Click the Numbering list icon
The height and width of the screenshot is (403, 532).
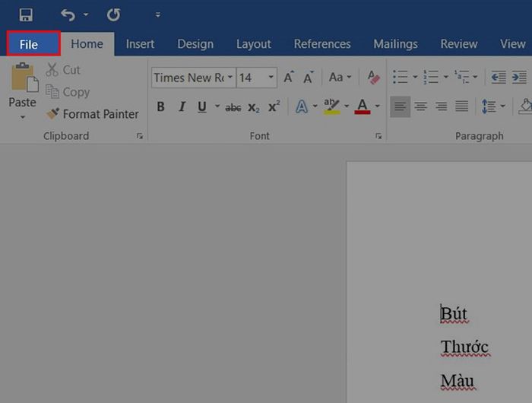click(431, 77)
